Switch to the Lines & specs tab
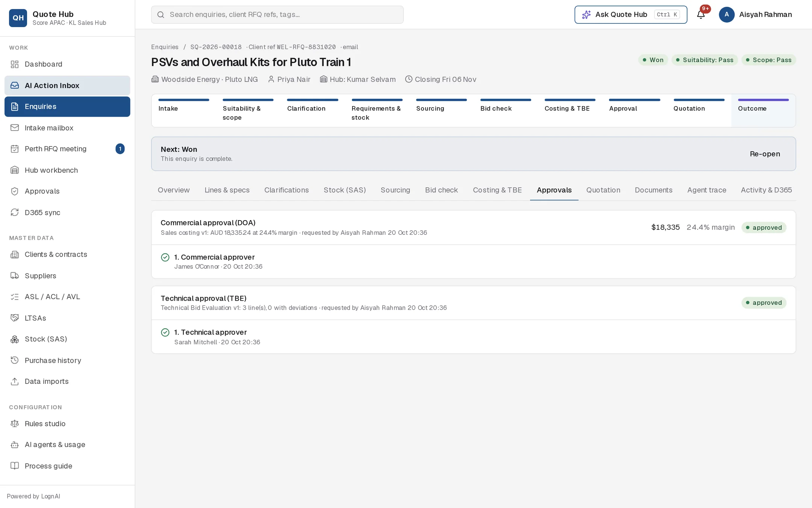The image size is (812, 508). click(227, 190)
